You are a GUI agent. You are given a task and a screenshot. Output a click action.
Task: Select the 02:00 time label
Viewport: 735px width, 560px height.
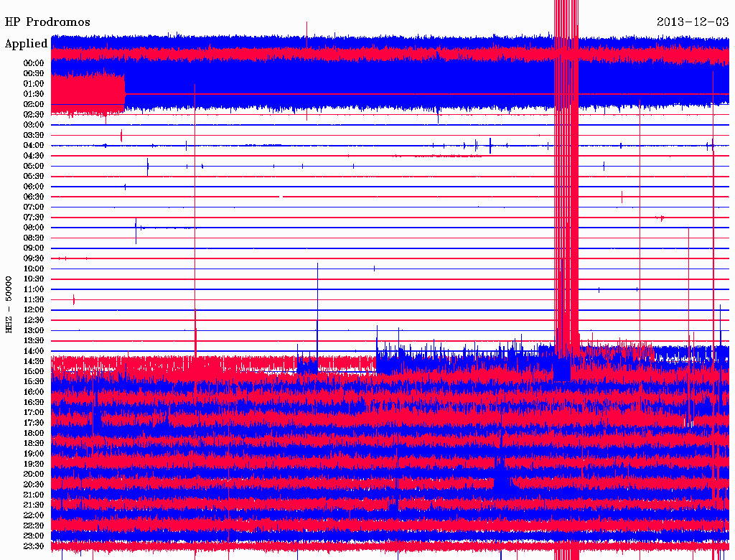pyautogui.click(x=34, y=104)
